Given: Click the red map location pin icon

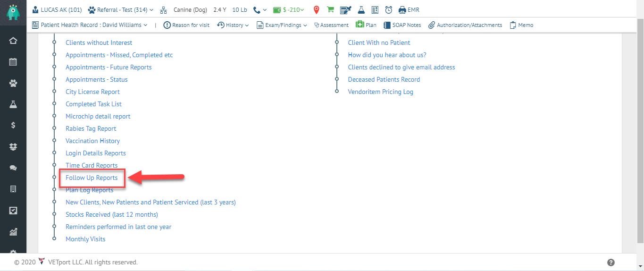Looking at the screenshot, I should tap(316, 9).
